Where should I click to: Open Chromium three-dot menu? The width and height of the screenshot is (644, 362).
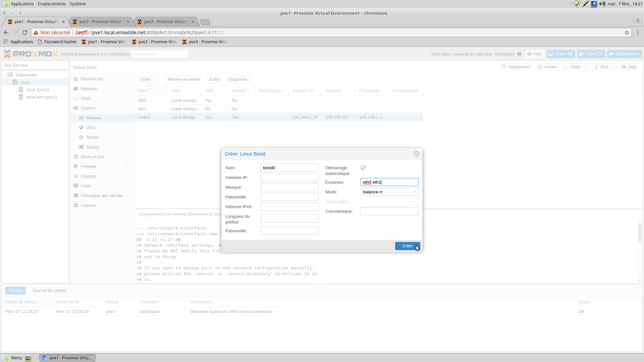638,33
